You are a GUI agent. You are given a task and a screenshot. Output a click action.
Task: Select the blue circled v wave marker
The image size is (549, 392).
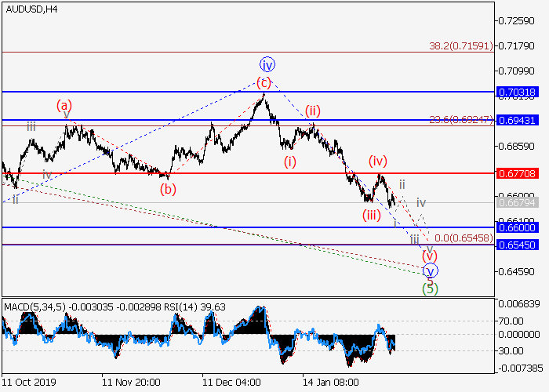430,271
